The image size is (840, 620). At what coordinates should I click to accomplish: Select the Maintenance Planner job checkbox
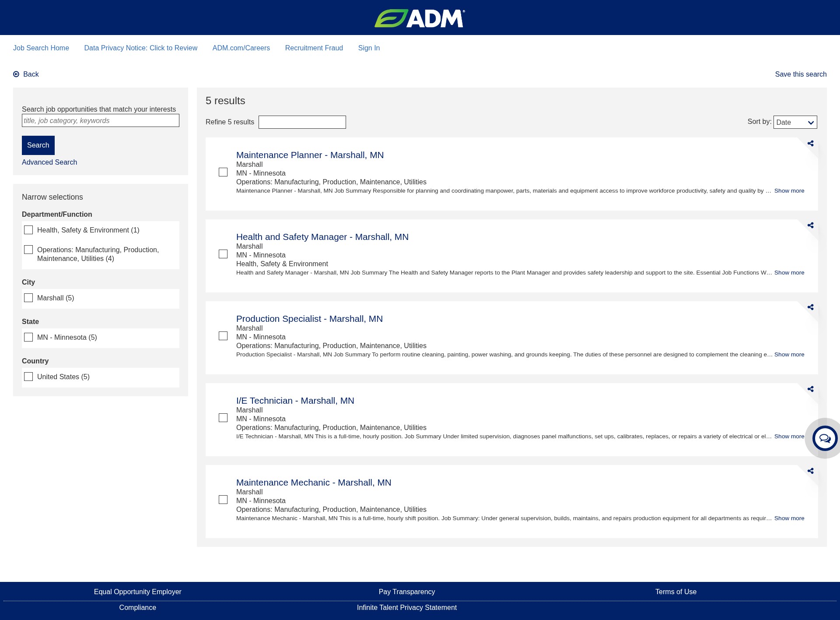223,172
